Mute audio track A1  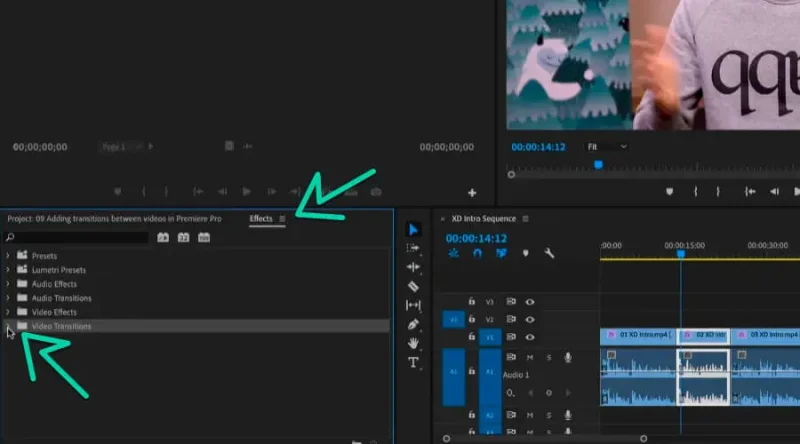[530, 358]
